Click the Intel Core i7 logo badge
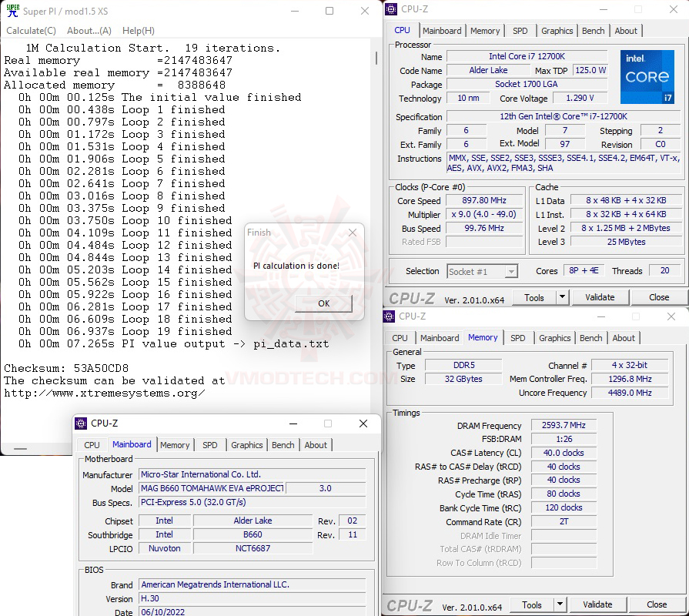This screenshot has height=616, width=689. pos(647,76)
